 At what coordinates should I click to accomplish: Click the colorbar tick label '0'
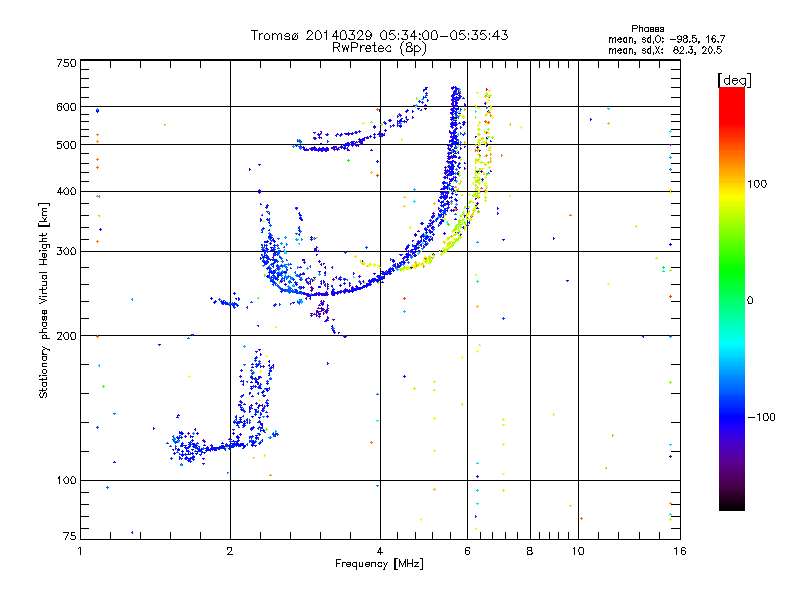750,301
